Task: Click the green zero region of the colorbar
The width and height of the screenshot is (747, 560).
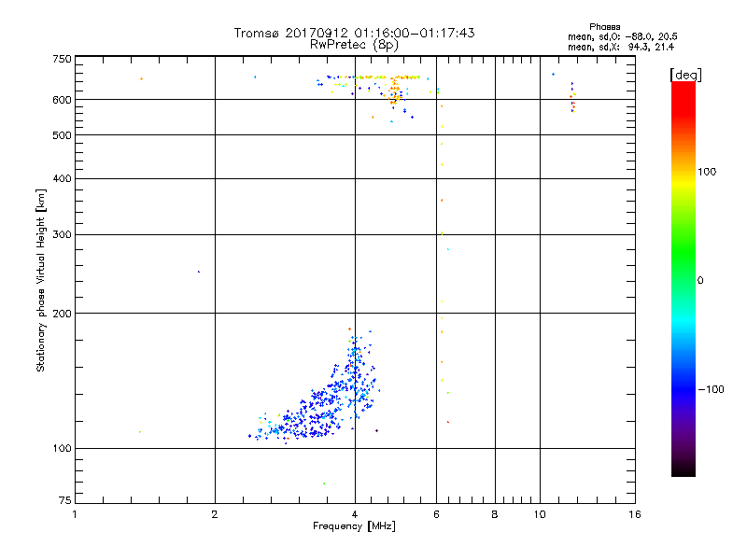Action: coord(684,280)
